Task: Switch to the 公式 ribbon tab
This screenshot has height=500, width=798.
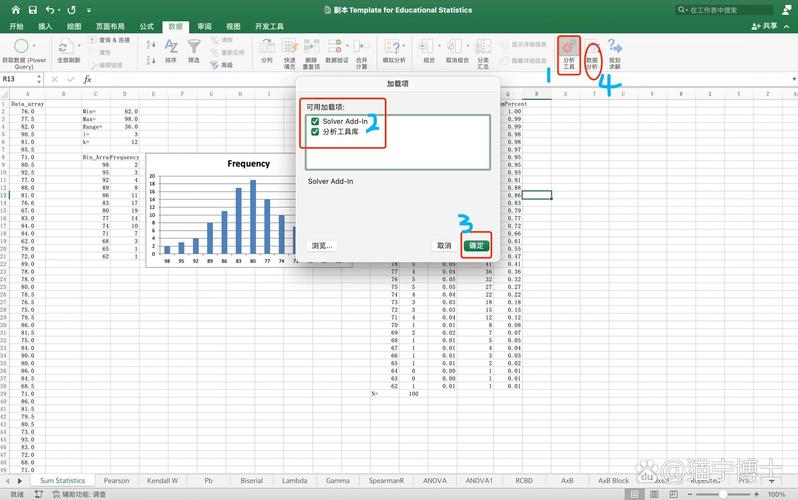Action: point(147,26)
